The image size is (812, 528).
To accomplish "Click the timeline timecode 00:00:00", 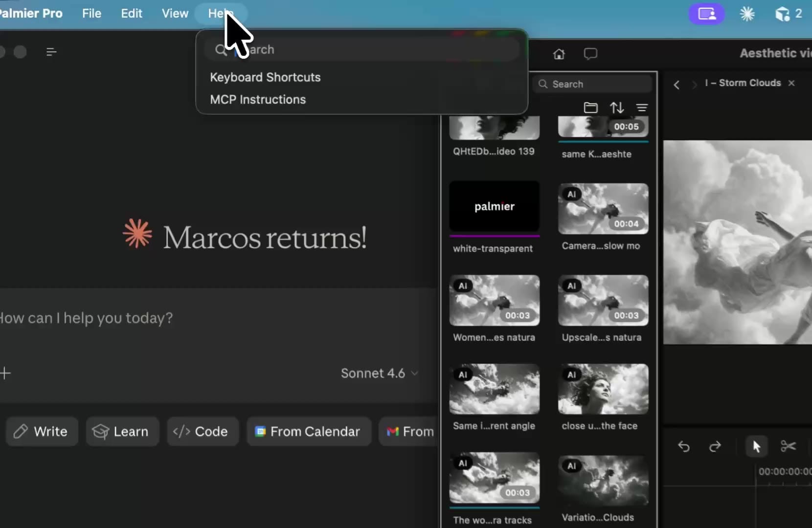I will tap(785, 471).
